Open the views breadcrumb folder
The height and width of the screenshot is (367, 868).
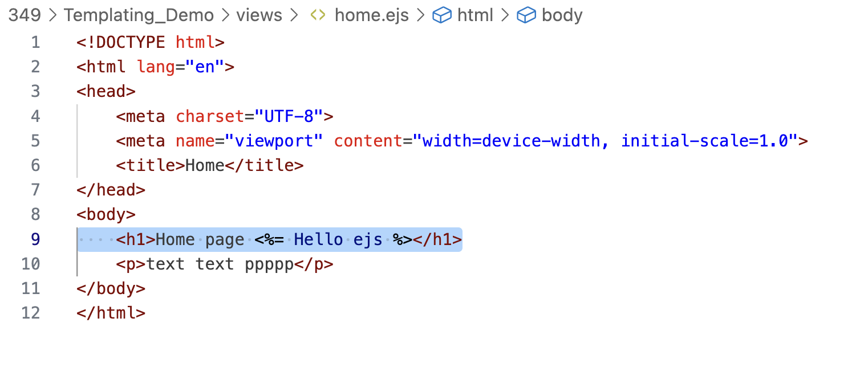[259, 15]
